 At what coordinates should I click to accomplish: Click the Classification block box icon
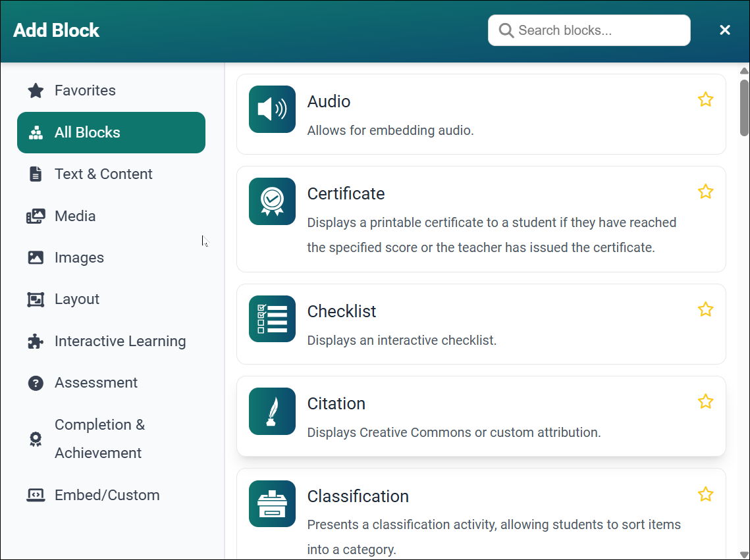(x=272, y=503)
